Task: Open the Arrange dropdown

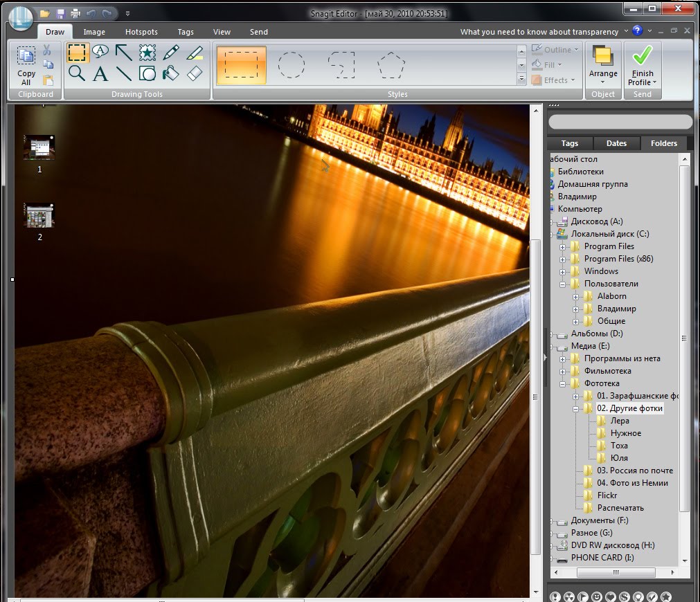Action: coord(603,65)
